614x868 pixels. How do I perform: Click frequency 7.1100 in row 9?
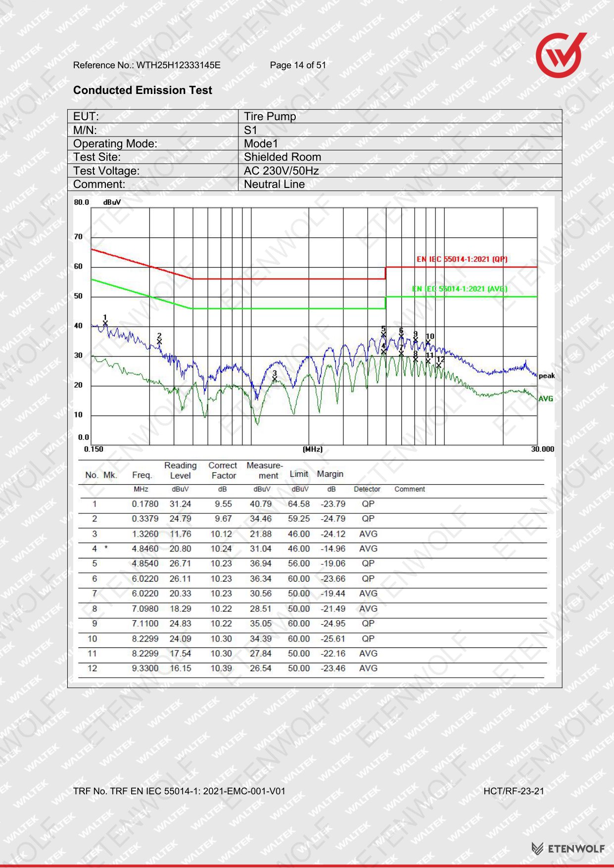point(145,624)
